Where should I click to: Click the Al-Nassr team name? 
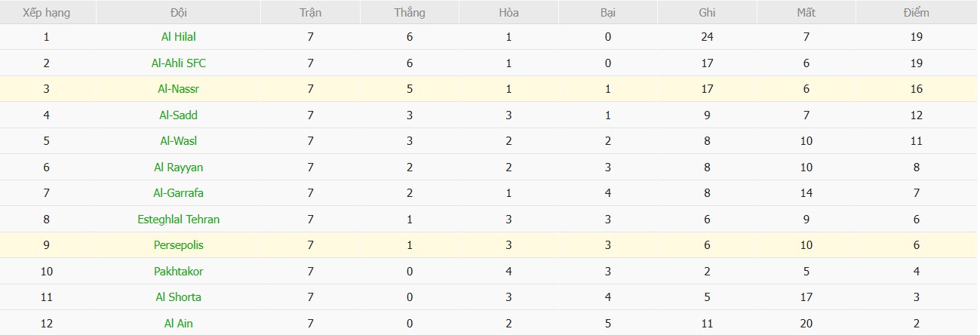tap(179, 89)
